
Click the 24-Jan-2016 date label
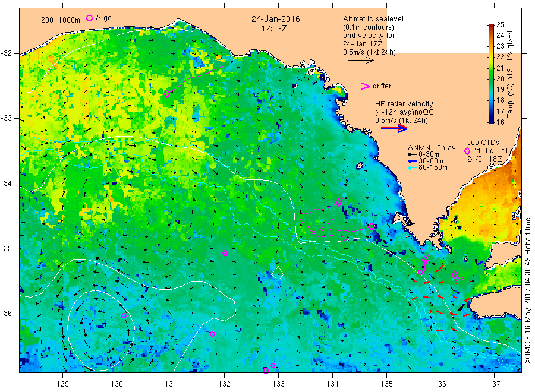276,20
